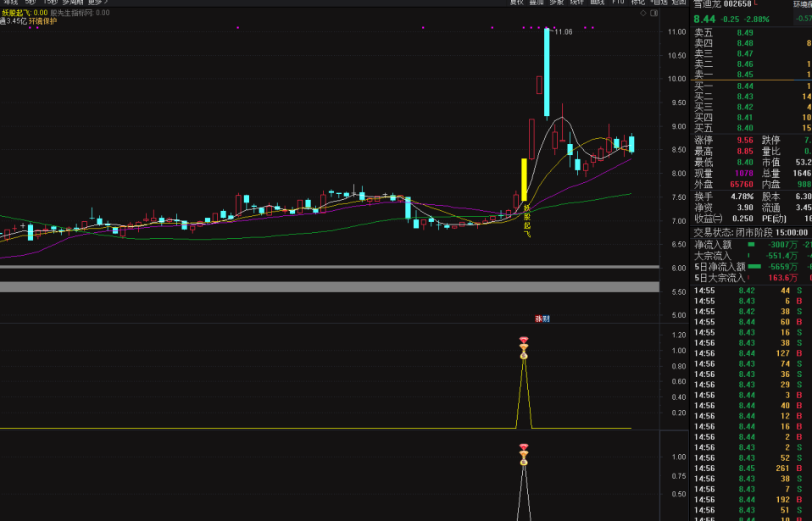This screenshot has width=812, height=521.
Task: Select the 卖二 8.46 ask row
Action: pyautogui.click(x=753, y=64)
